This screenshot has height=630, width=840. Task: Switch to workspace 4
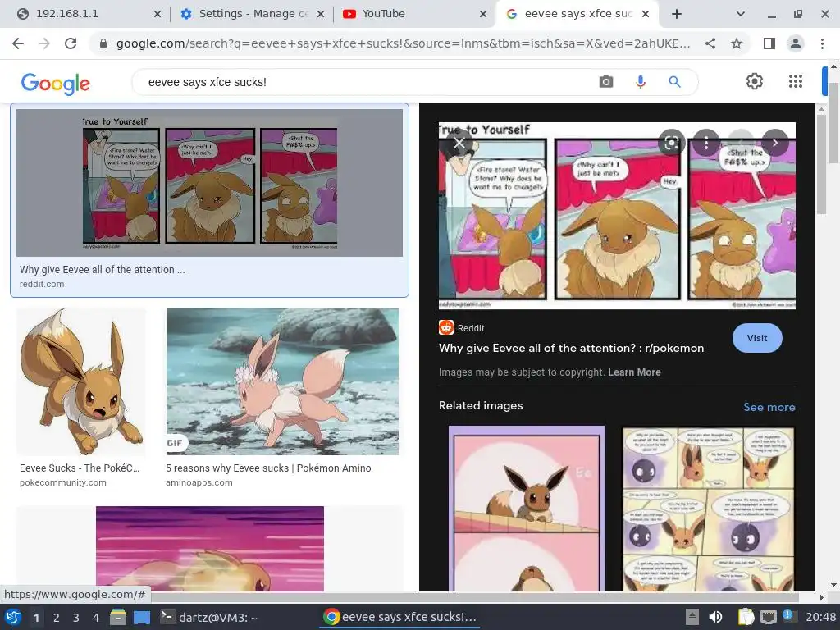pos(96,617)
